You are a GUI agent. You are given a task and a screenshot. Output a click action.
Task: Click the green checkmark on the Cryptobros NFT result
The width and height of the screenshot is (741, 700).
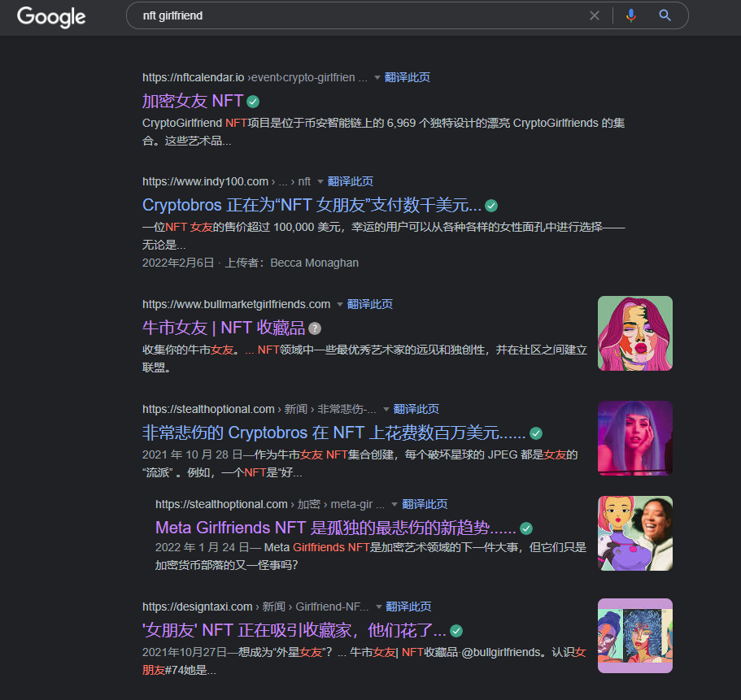[x=491, y=205]
